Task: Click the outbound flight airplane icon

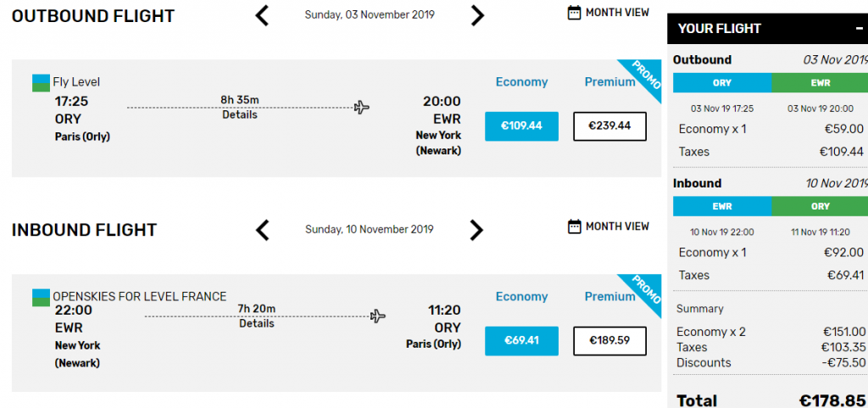Action: (x=361, y=107)
